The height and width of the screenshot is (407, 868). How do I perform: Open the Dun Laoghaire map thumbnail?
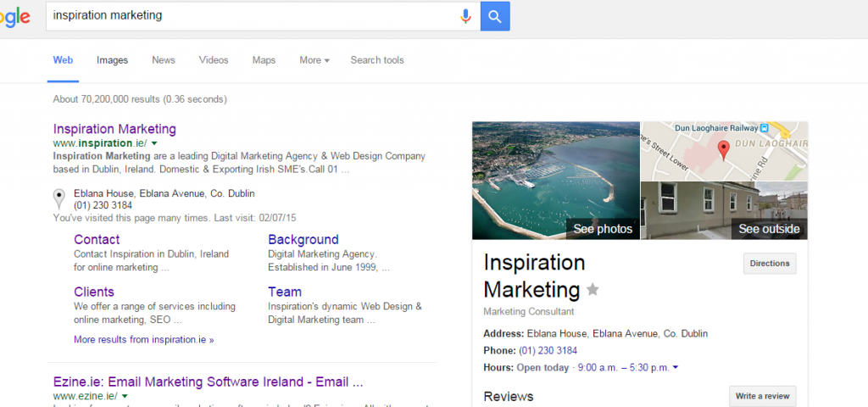[724, 151]
